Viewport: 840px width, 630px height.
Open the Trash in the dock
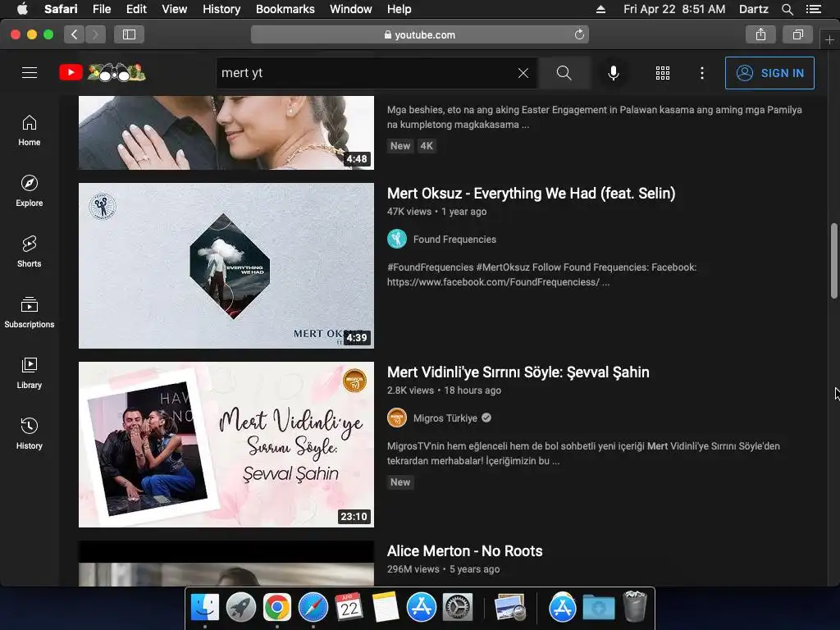coord(635,607)
